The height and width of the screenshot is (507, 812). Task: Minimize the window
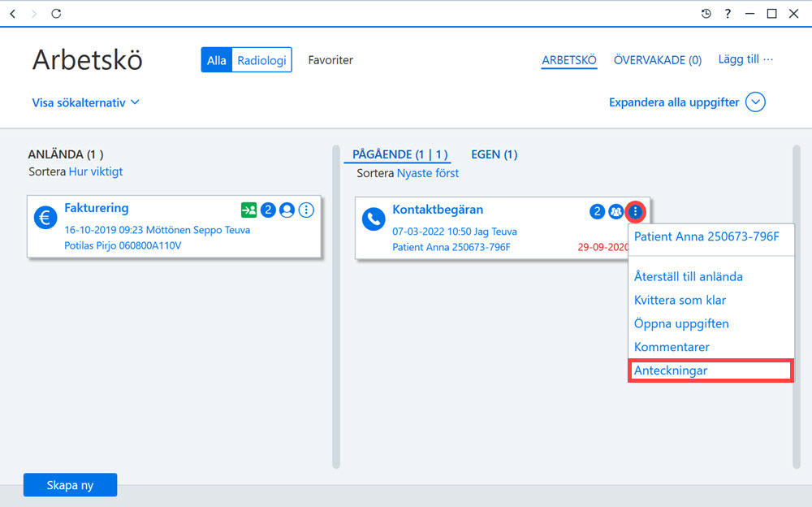tap(749, 14)
